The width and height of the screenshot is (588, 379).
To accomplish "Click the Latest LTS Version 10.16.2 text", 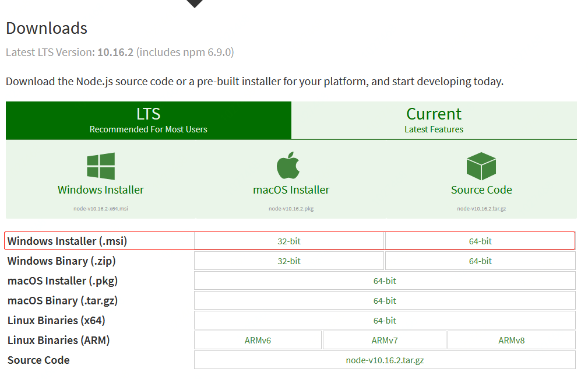I will click(120, 52).
